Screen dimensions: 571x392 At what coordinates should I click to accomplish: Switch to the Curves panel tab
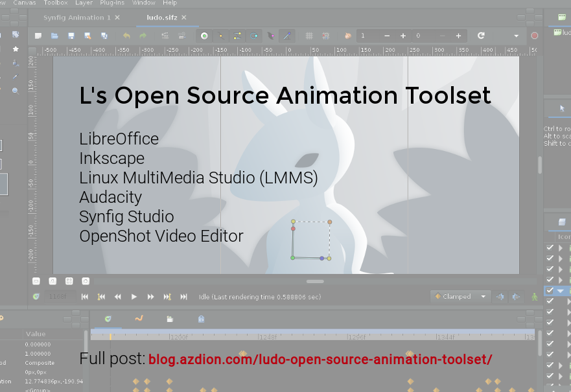(x=139, y=319)
